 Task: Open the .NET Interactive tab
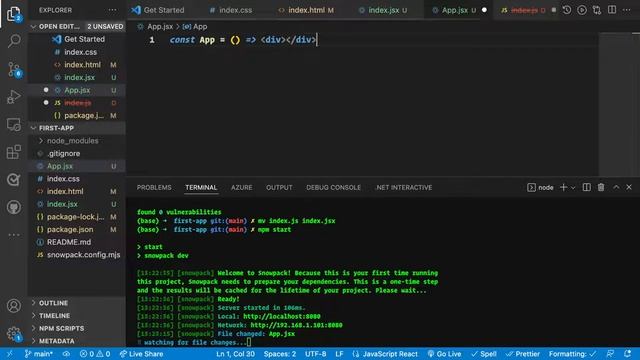click(x=404, y=187)
